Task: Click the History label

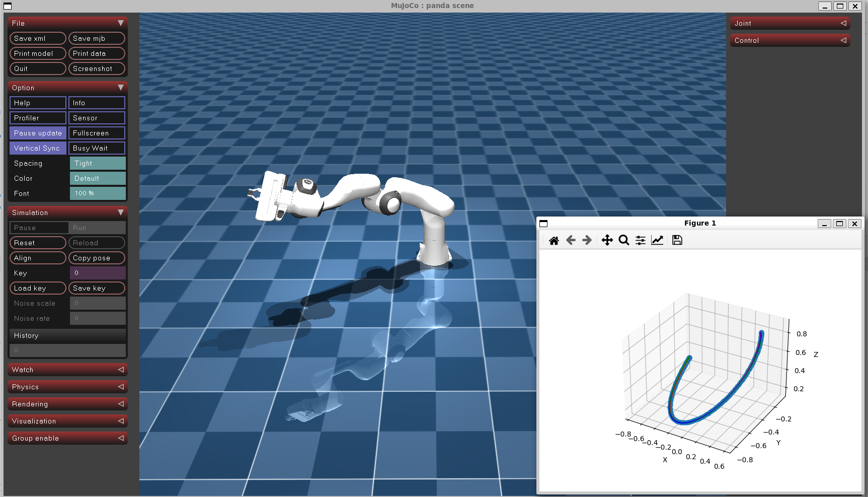Action: 26,335
